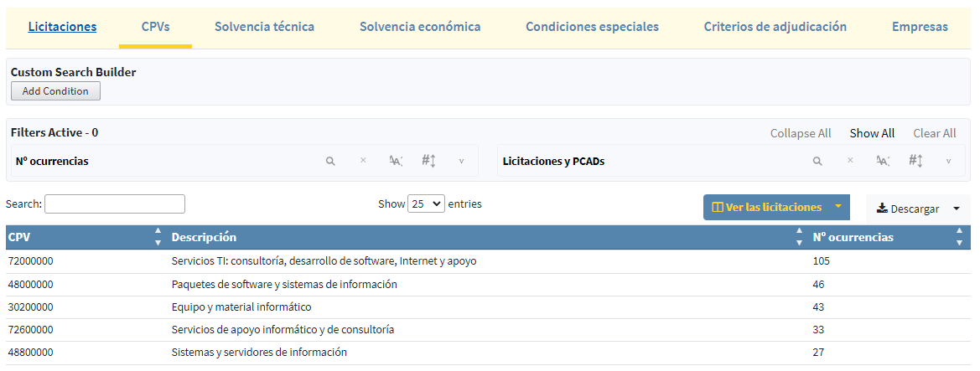Click Show All filter panes
This screenshot has height=371, width=980.
[872, 133]
